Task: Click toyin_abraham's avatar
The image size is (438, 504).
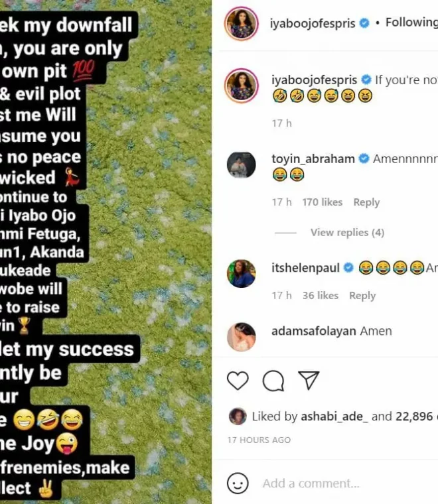Action: click(242, 165)
